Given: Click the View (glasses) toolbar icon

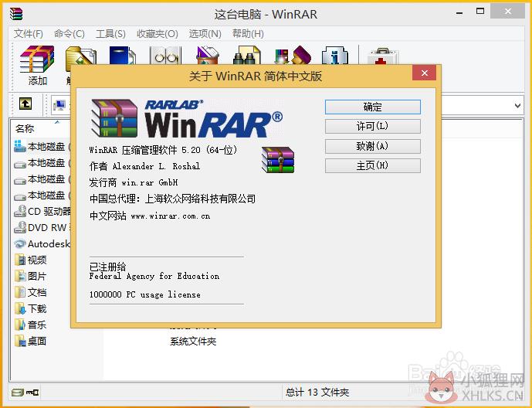Looking at the screenshot, I should pyautogui.click(x=165, y=56).
